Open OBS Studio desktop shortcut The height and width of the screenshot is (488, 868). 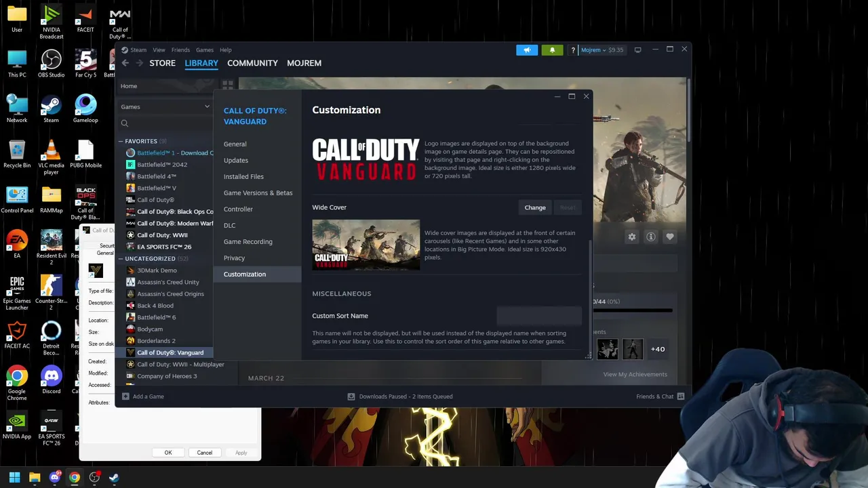51,64
